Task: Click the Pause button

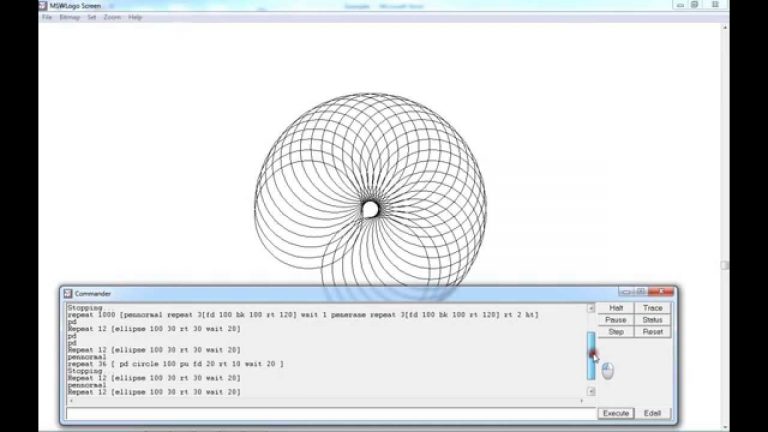Action: click(x=616, y=319)
